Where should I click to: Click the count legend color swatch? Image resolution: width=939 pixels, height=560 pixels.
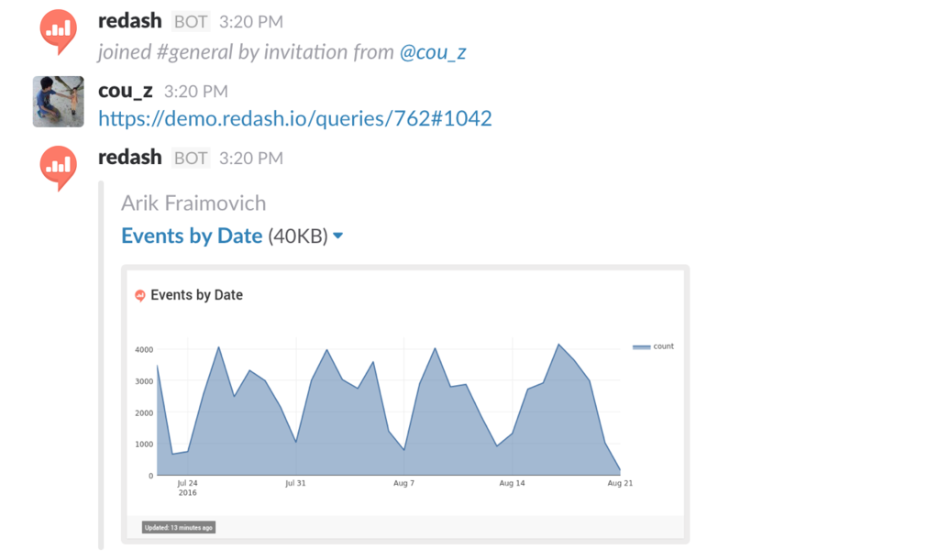coord(641,347)
